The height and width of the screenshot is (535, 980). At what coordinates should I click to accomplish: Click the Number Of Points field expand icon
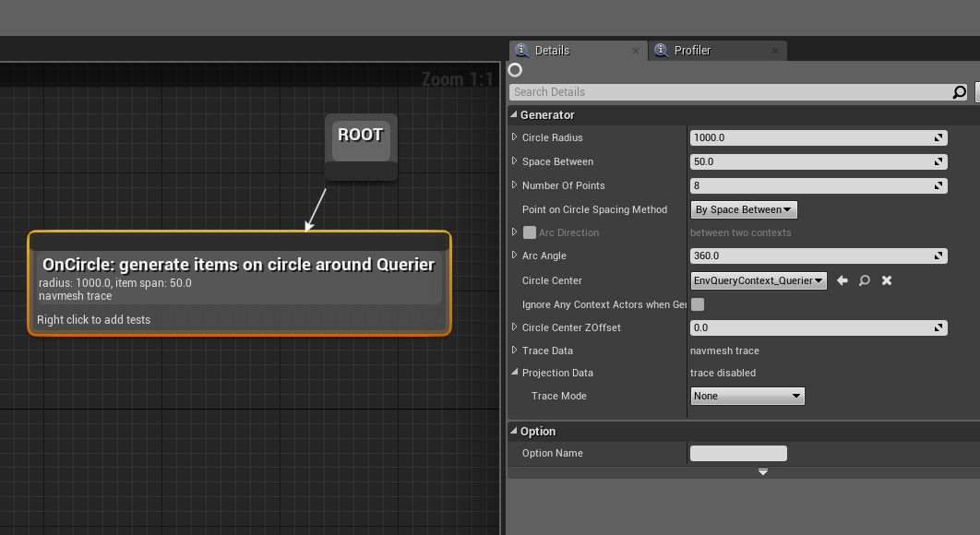[x=938, y=185]
